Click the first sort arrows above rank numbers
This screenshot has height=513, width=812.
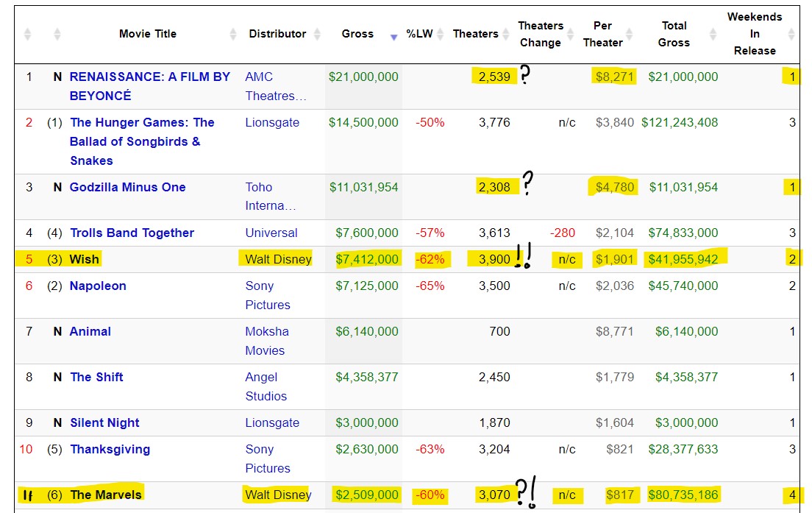pyautogui.click(x=28, y=34)
